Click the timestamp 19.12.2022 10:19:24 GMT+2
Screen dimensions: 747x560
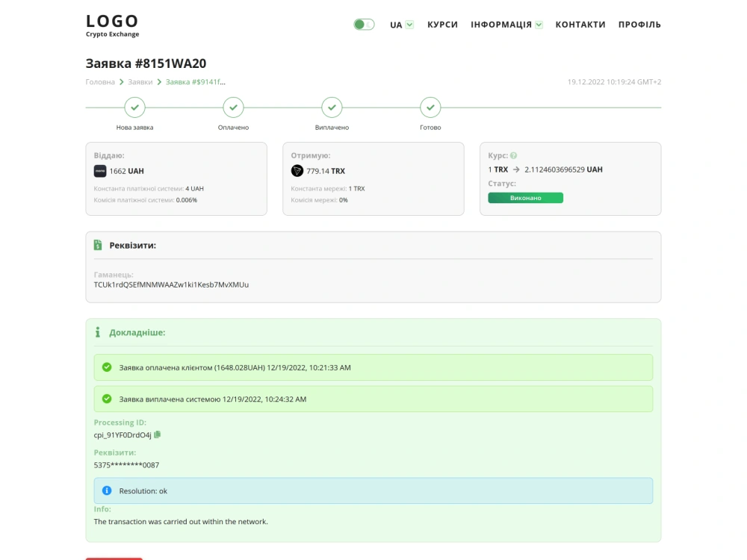pyautogui.click(x=614, y=82)
